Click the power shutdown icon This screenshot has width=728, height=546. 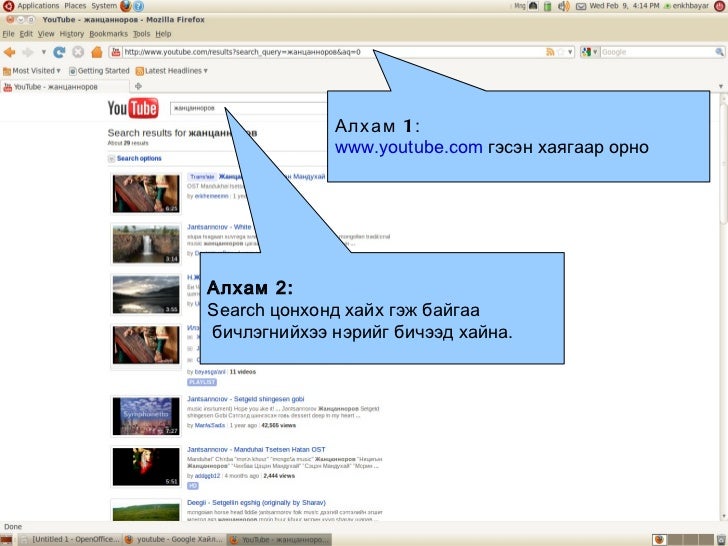click(x=720, y=6)
